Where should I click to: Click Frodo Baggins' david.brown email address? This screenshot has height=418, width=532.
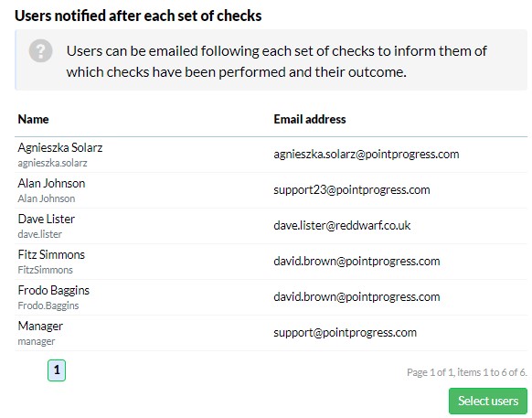click(x=356, y=297)
